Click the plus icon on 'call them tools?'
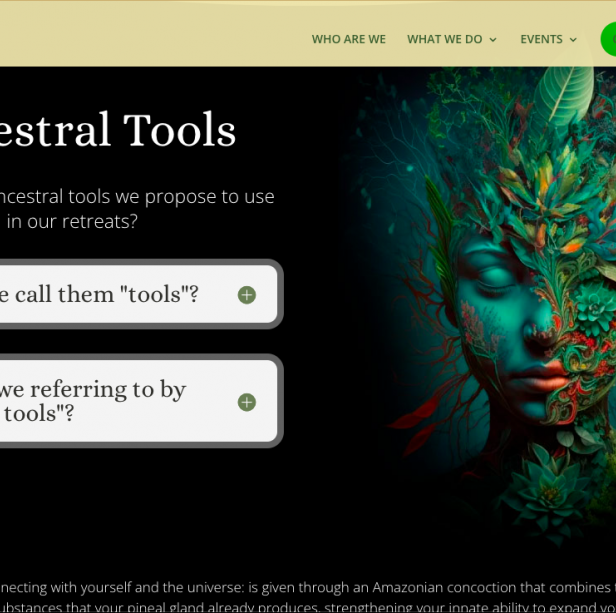 247,295
